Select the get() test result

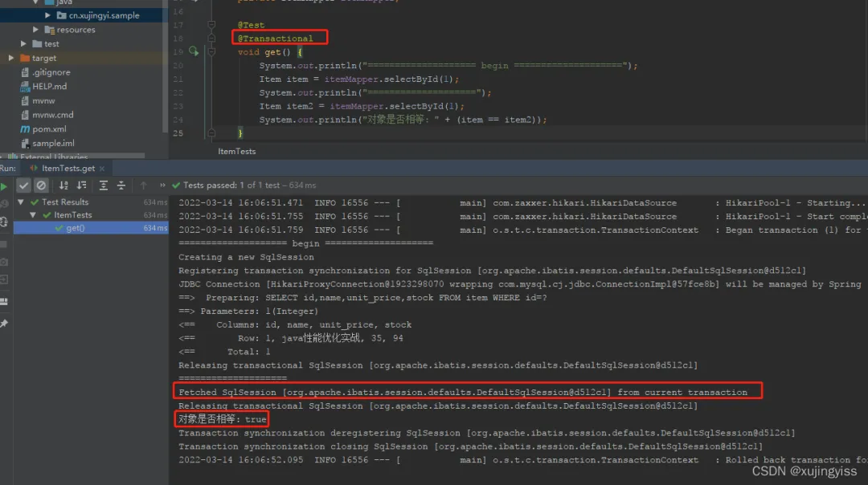[x=91, y=228]
